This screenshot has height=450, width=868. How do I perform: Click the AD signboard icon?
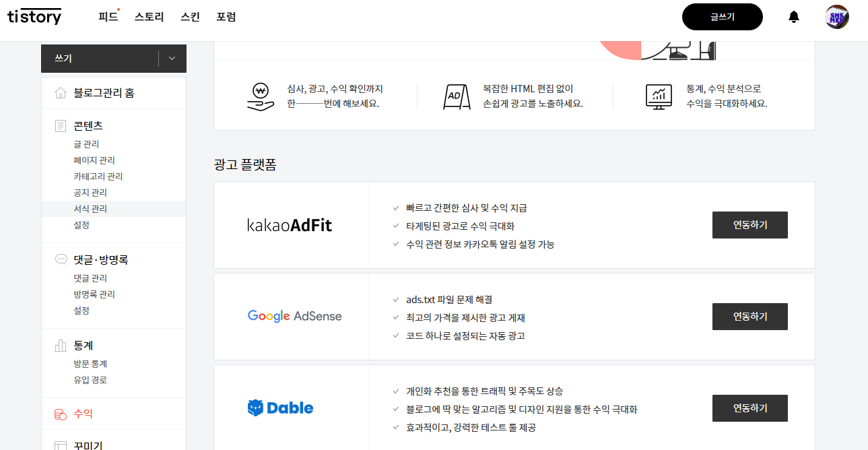click(457, 96)
